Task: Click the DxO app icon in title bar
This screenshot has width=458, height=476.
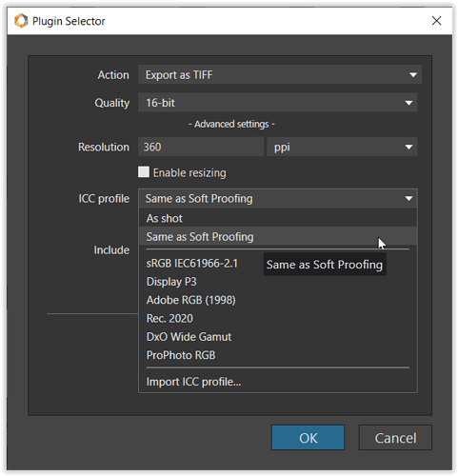Action: point(21,21)
